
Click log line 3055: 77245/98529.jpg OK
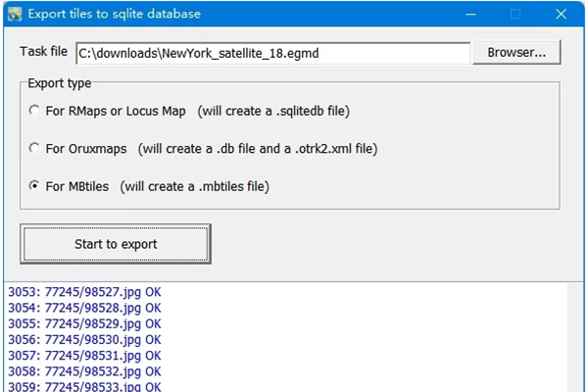click(x=84, y=323)
